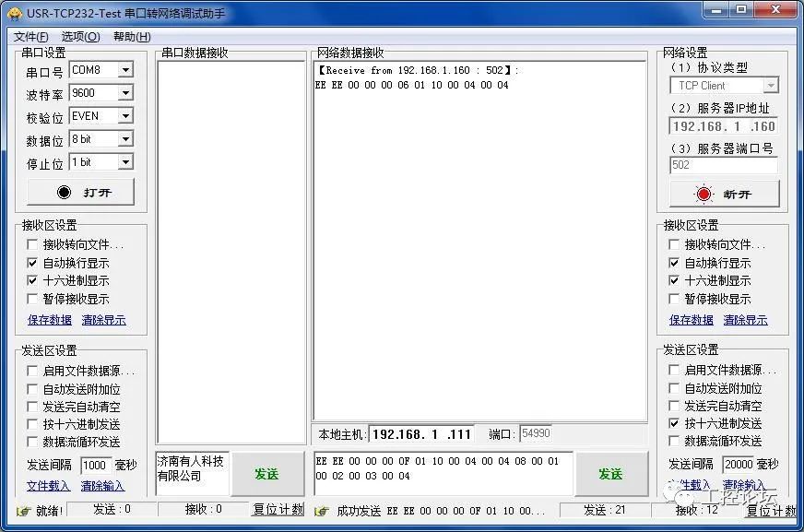Click network 清除显示 link
804x532 pixels.
746,320
